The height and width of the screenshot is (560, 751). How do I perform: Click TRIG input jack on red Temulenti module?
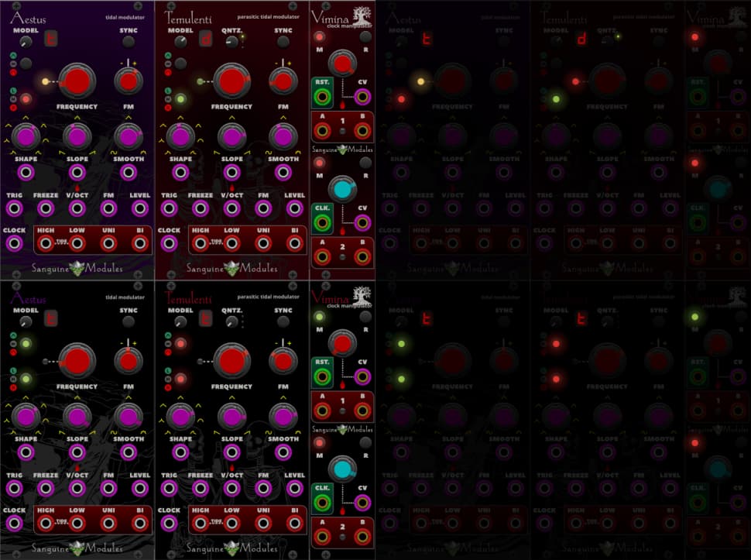click(x=169, y=208)
